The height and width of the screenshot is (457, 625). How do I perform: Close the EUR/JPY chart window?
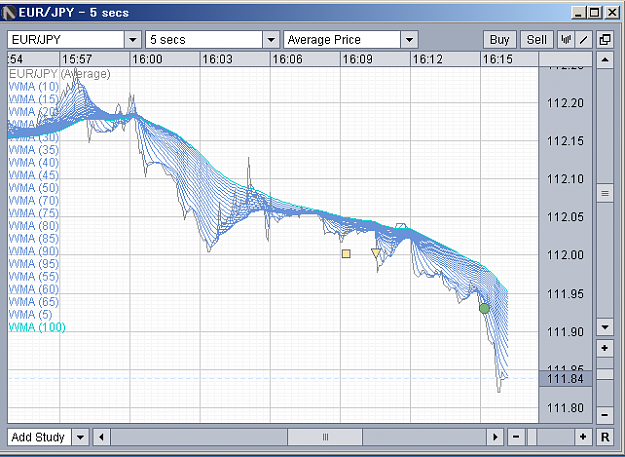pyautogui.click(x=612, y=13)
